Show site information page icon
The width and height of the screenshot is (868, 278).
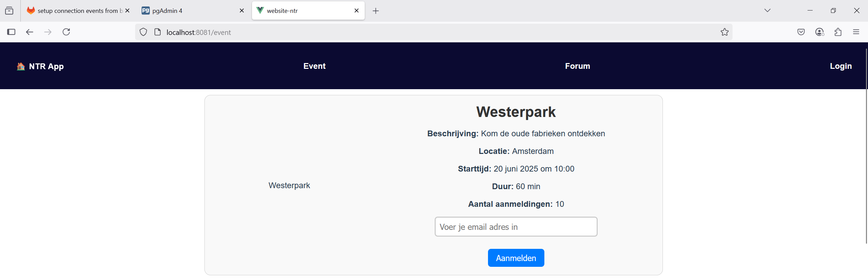point(158,32)
